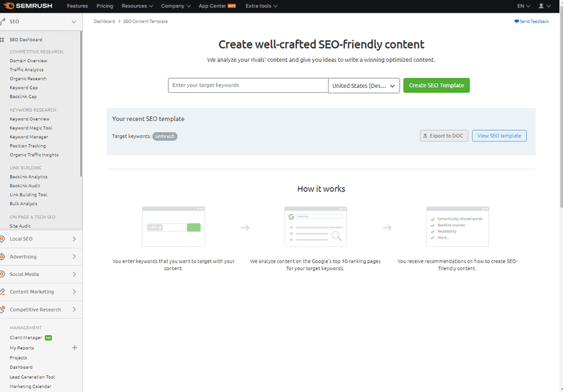Open Backlink Gap
563x392 pixels.
click(23, 96)
